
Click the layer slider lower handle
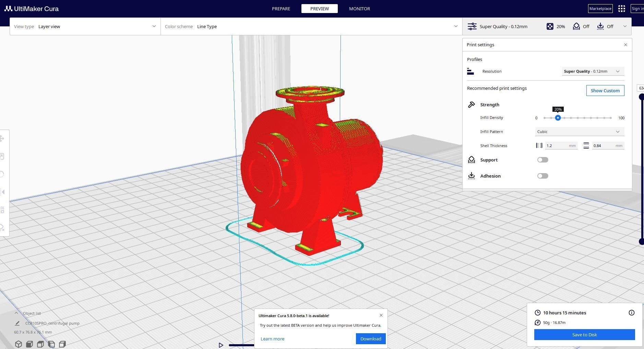point(641,242)
